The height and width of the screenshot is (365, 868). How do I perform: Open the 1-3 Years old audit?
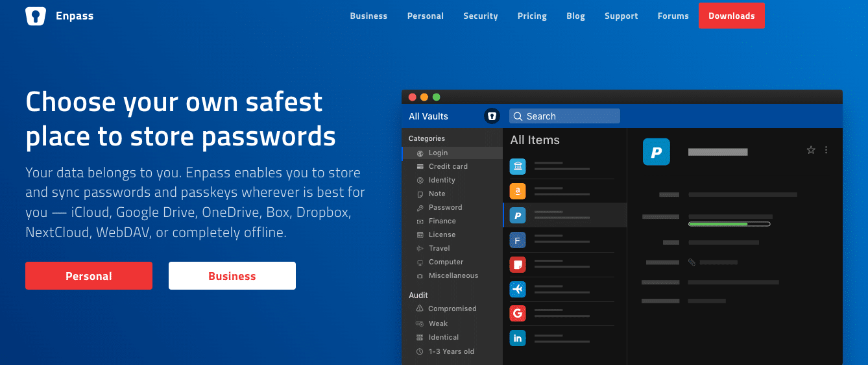pyautogui.click(x=452, y=351)
